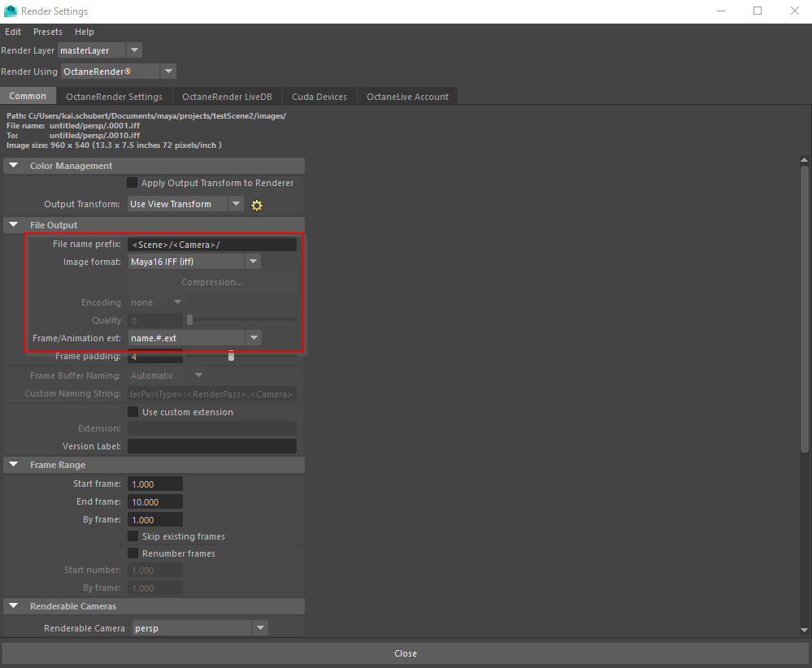The height and width of the screenshot is (668, 812).
Task: Click the End frame field
Action: click(x=155, y=501)
